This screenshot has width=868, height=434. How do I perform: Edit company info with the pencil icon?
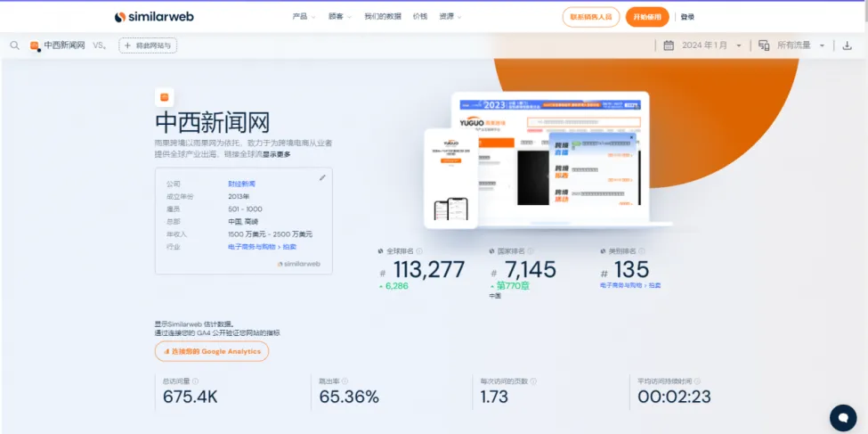pyautogui.click(x=323, y=177)
